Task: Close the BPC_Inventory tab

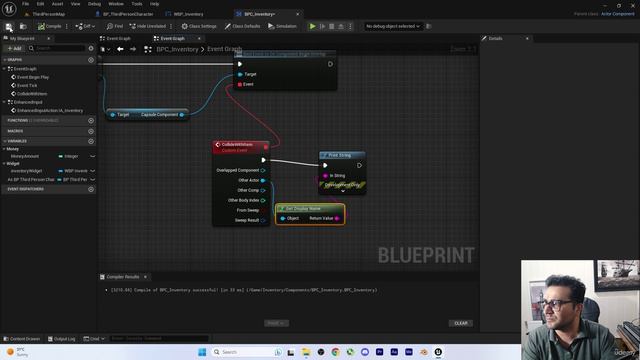Action: [x=298, y=14]
